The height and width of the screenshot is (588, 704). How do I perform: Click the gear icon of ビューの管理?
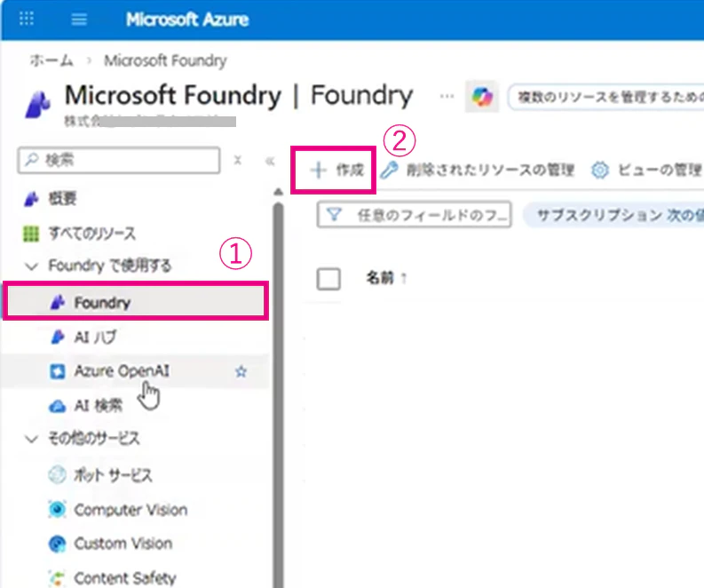pos(600,171)
